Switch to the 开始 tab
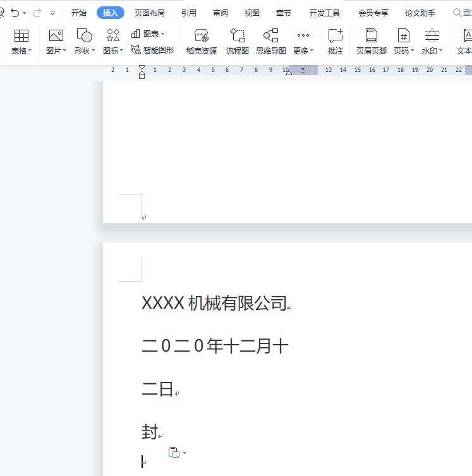Screen dimensions: 472x476 pos(79,13)
